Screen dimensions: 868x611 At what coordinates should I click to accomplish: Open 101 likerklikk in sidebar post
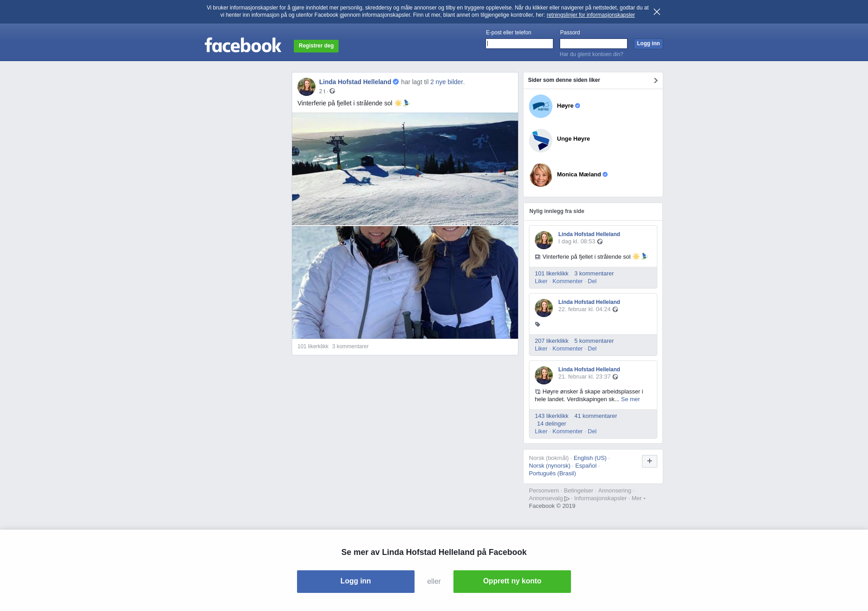(552, 274)
